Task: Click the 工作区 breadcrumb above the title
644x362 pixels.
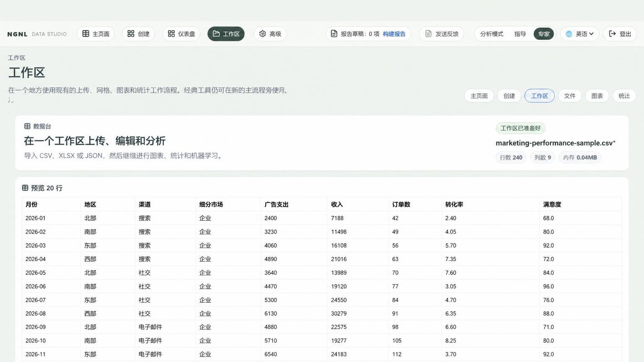Action: (x=17, y=58)
